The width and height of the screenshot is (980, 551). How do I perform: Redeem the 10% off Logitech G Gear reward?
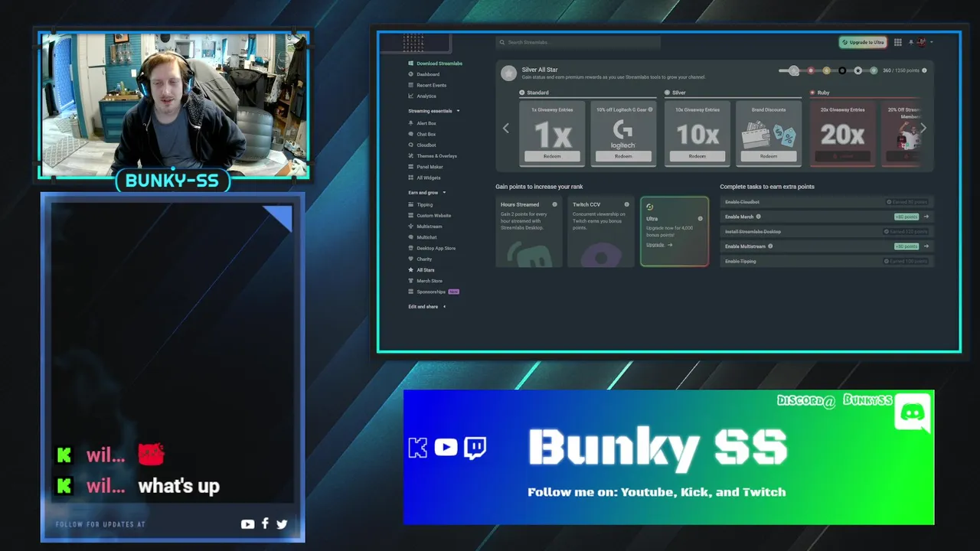point(623,156)
